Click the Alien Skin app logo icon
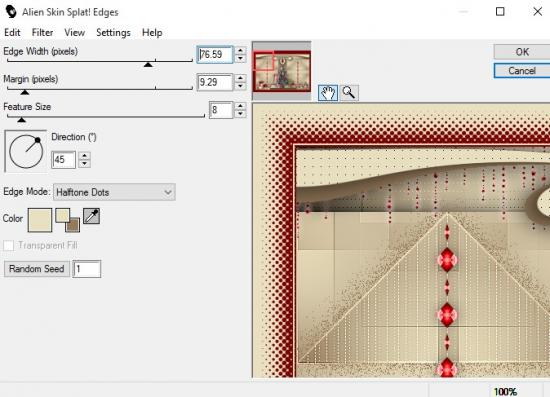Image resolution: width=550 pixels, height=397 pixels. [11, 12]
